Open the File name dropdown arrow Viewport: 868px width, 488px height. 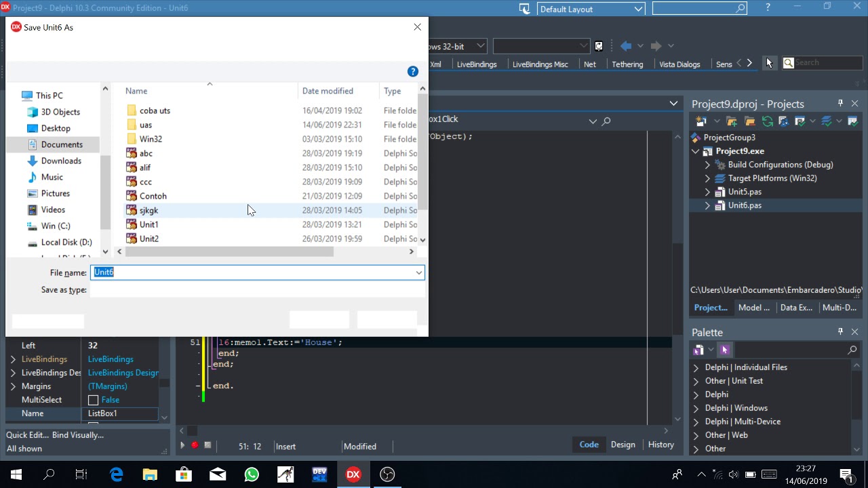(x=418, y=272)
